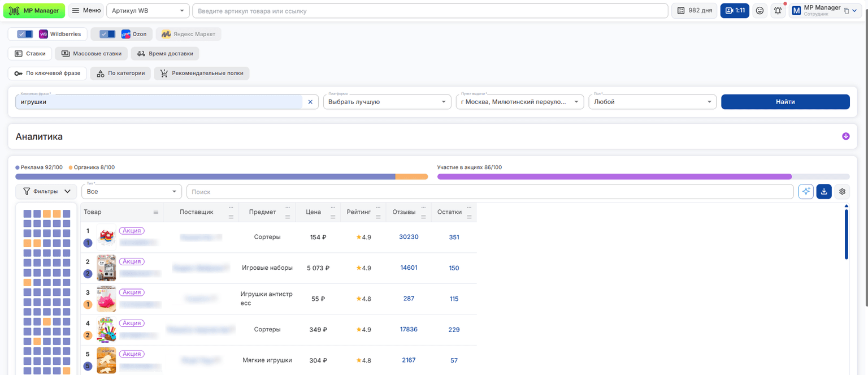
Task: Expand the Фильтры dropdown
Action: pos(46,192)
